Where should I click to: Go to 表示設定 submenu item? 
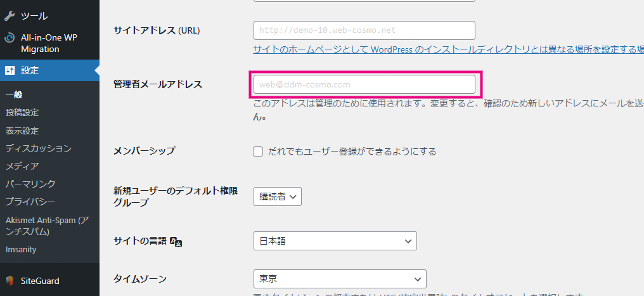tap(22, 131)
